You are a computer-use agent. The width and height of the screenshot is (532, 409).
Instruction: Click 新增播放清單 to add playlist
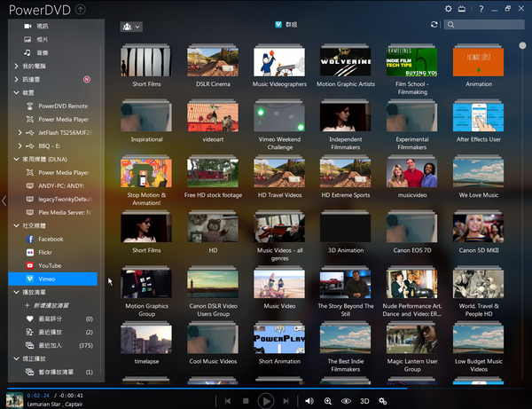[x=57, y=305]
